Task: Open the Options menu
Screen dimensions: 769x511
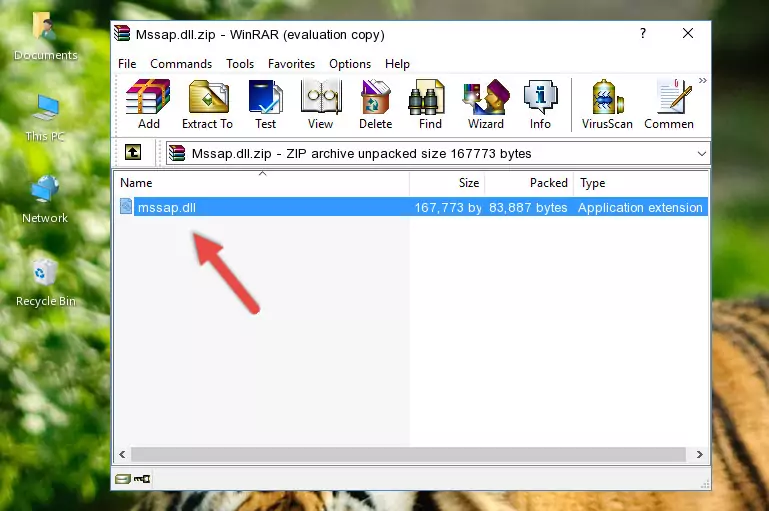Action: coord(350,64)
